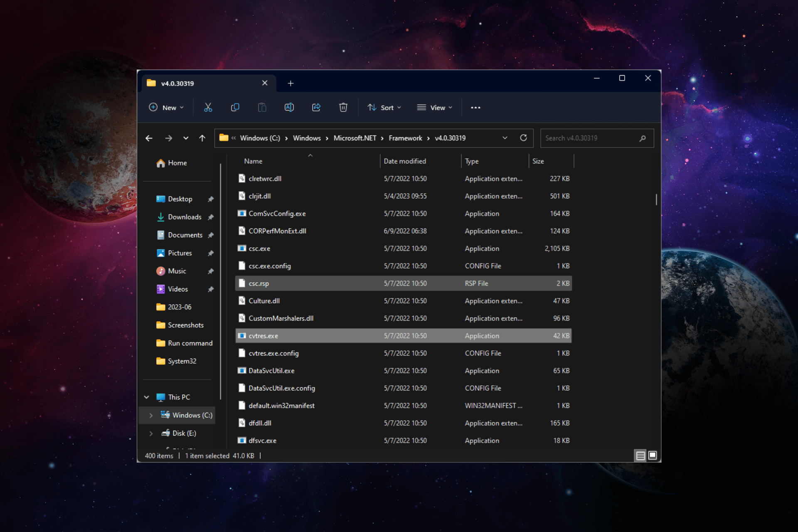The image size is (798, 532).
Task: Select CORPerfMonExt.dll file
Action: point(404,231)
